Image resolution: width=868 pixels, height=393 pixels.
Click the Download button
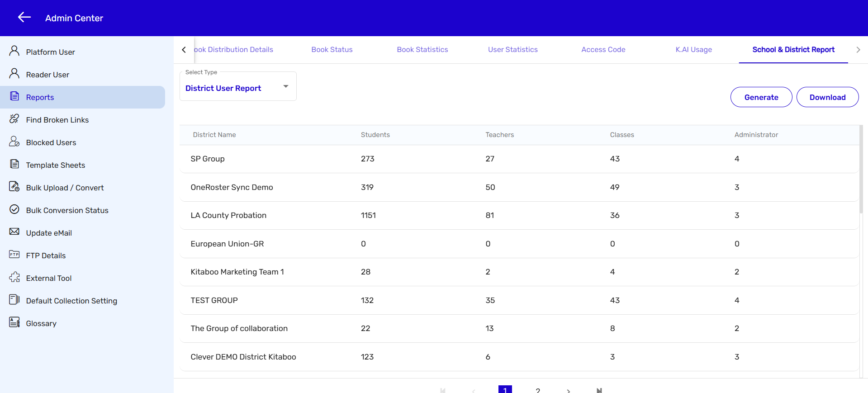[827, 97]
